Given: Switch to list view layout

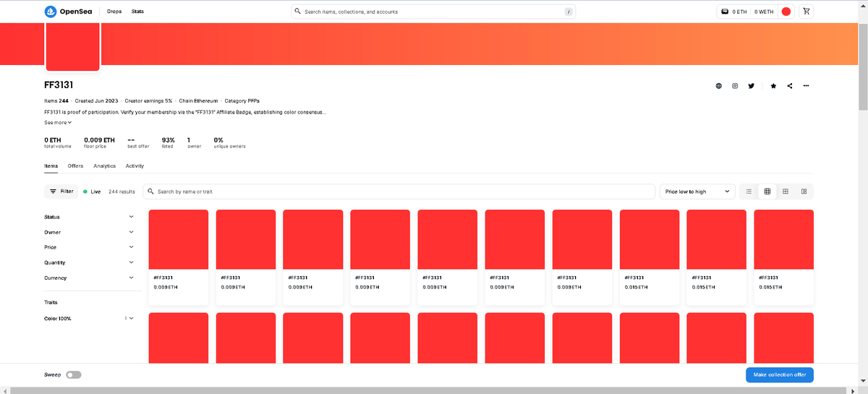Looking at the screenshot, I should [749, 192].
